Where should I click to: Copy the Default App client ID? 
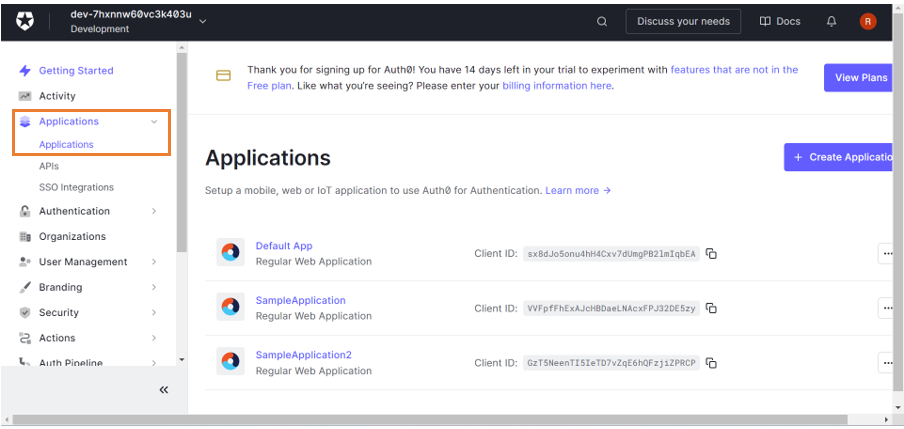(712, 254)
